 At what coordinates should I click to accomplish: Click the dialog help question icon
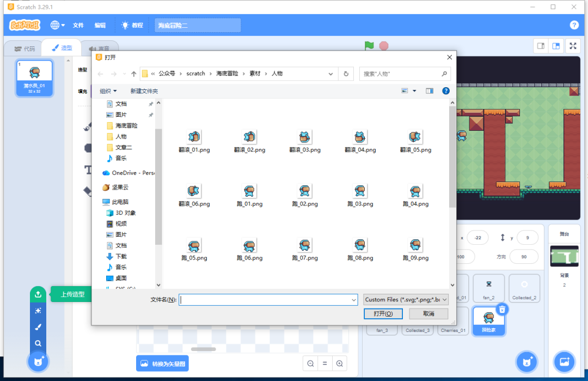pyautogui.click(x=446, y=91)
